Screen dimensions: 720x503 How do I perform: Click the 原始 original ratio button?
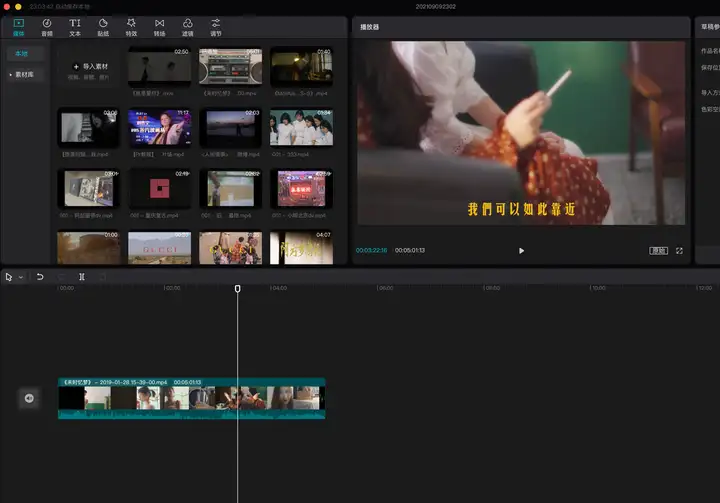658,251
